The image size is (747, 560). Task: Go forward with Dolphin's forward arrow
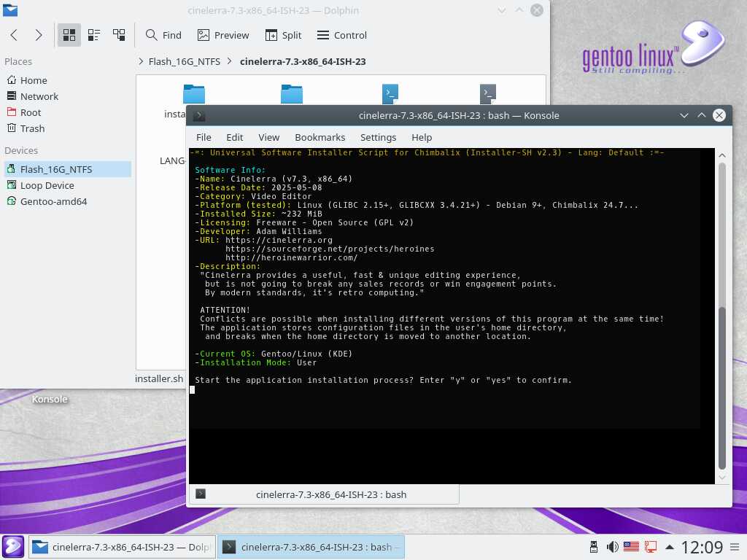(39, 35)
